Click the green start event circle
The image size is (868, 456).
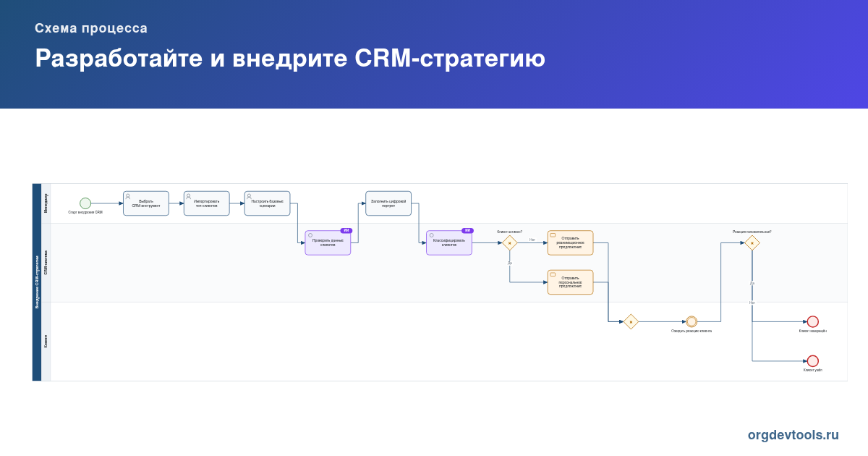click(x=85, y=203)
